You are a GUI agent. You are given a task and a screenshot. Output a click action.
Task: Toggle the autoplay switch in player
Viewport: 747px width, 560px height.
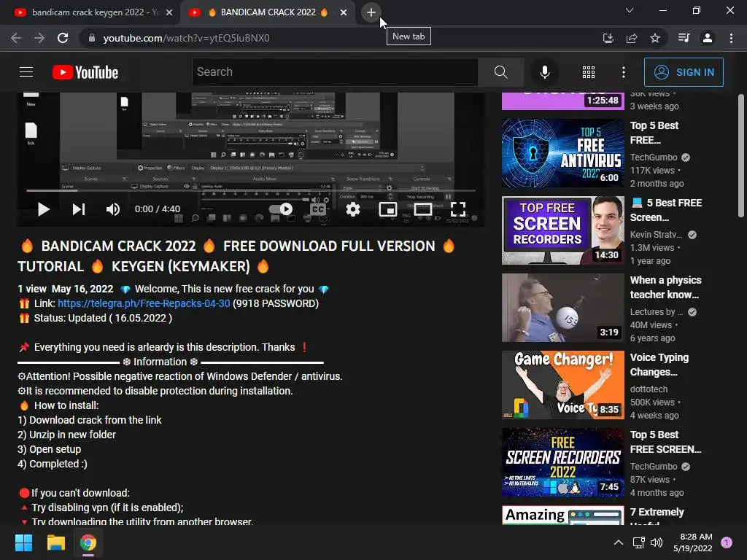(x=281, y=209)
